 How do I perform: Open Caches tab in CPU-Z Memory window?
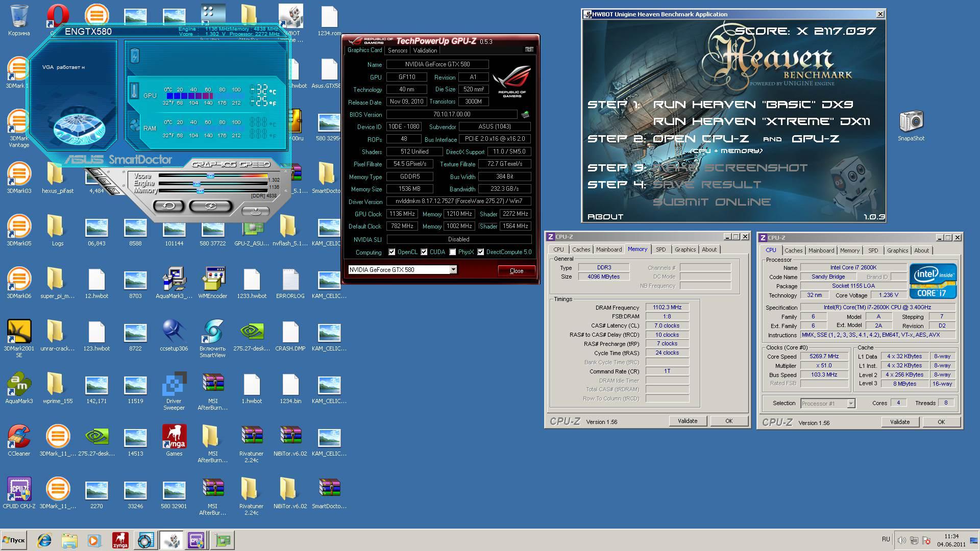tap(581, 249)
